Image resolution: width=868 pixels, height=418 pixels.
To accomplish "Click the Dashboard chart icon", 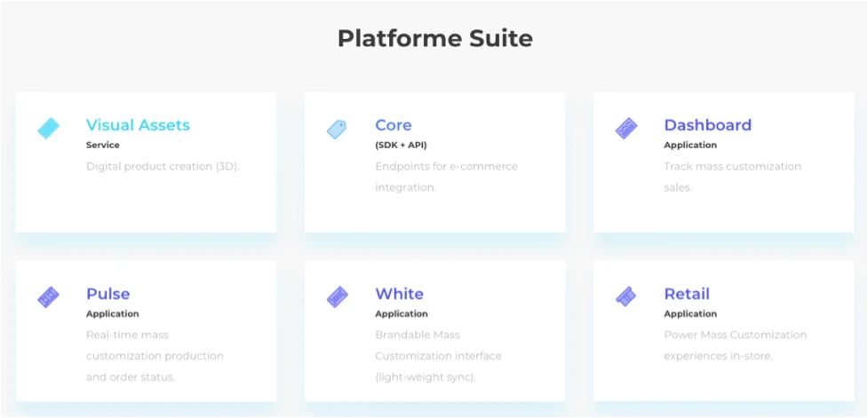I will click(x=626, y=129).
